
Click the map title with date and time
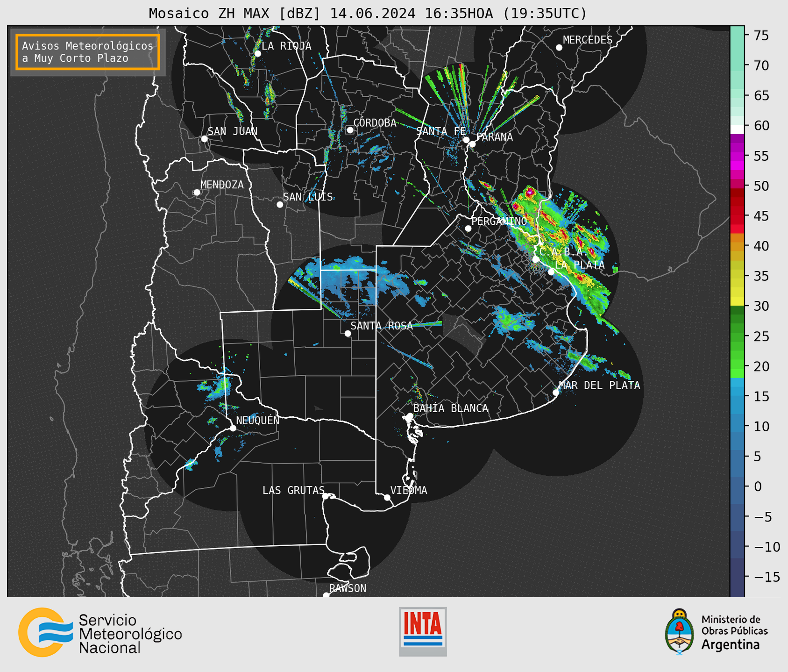[x=368, y=13]
